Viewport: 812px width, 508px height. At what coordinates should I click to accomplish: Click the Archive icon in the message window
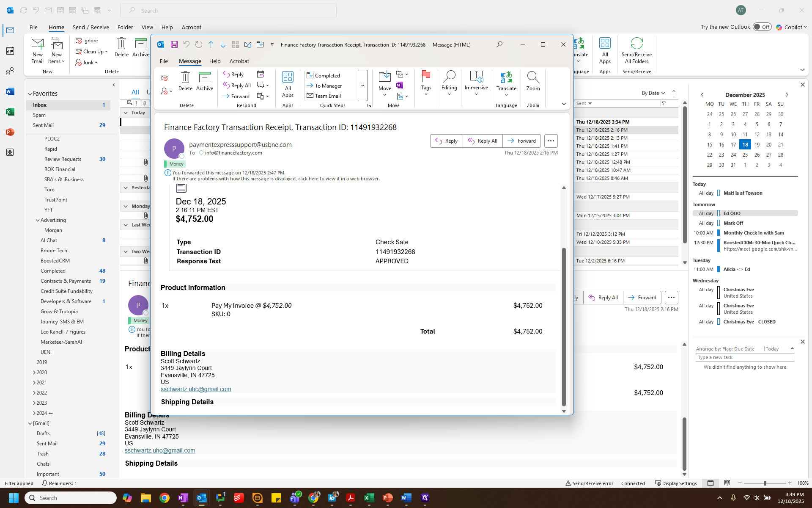pos(205,78)
